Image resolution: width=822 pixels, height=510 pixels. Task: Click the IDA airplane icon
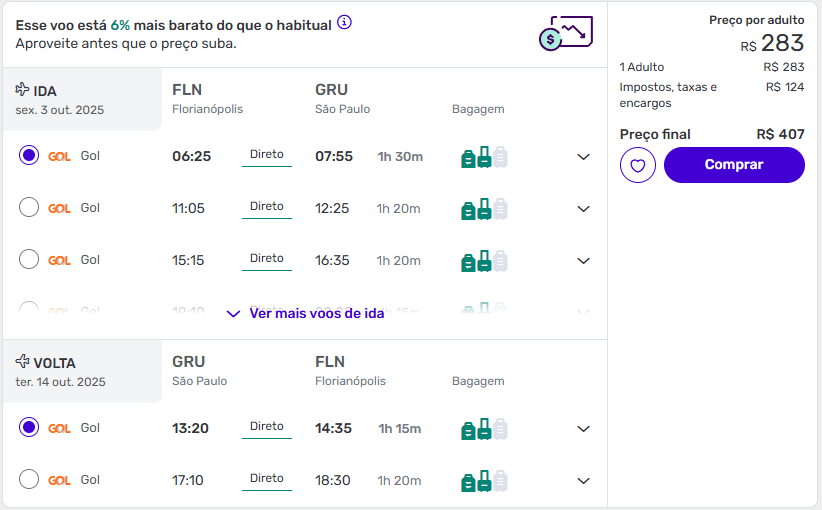22,90
